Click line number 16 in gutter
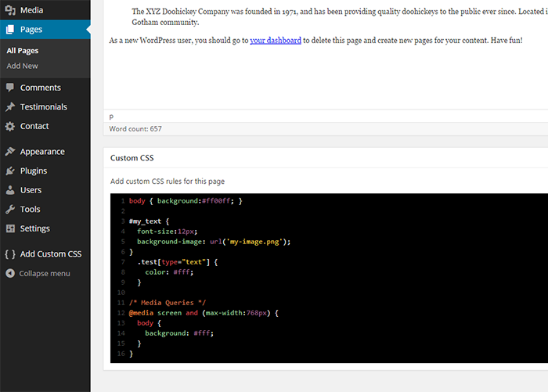 (x=121, y=354)
